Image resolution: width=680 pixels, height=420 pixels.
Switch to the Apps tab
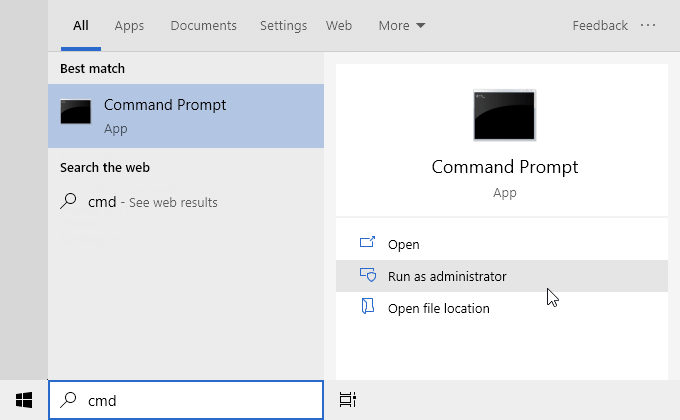coord(129,25)
